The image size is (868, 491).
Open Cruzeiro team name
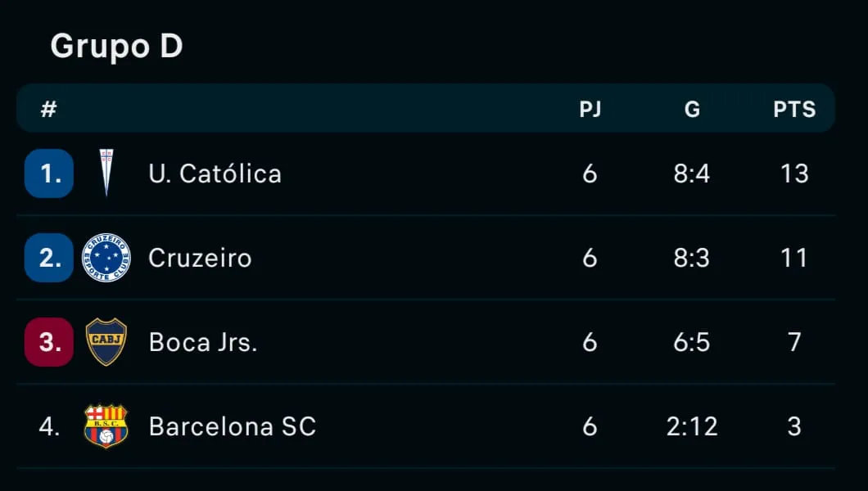click(x=200, y=259)
